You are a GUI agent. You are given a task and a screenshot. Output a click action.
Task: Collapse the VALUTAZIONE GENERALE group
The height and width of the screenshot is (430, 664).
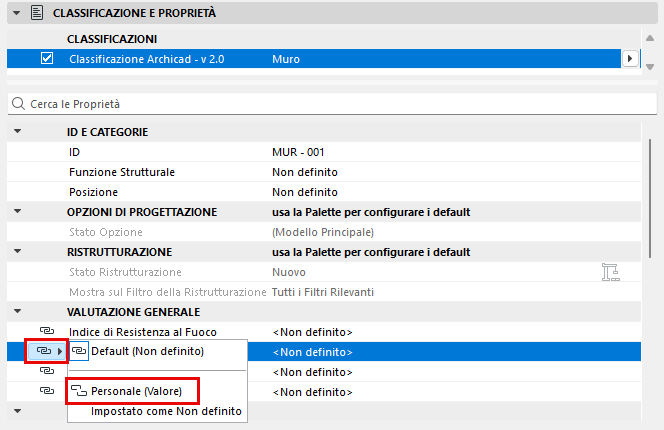tap(17, 311)
